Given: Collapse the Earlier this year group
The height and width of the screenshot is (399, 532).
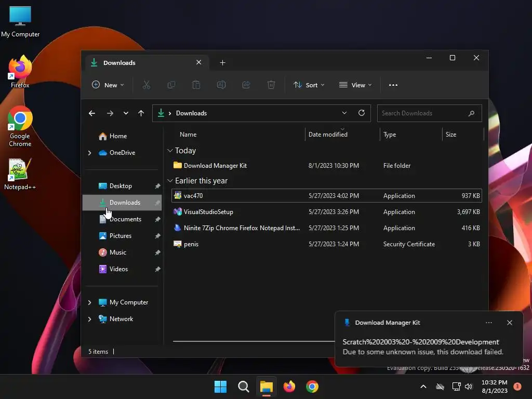Looking at the screenshot, I should [170, 181].
